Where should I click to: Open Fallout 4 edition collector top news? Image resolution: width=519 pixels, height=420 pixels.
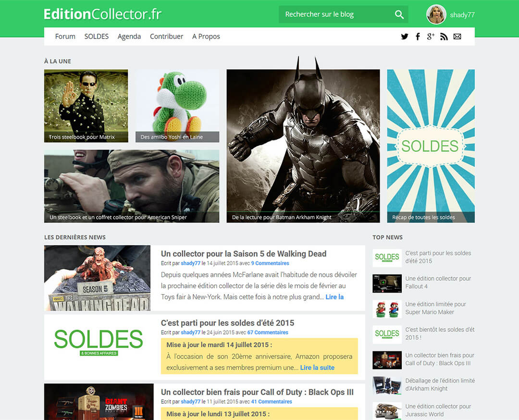[438, 283]
